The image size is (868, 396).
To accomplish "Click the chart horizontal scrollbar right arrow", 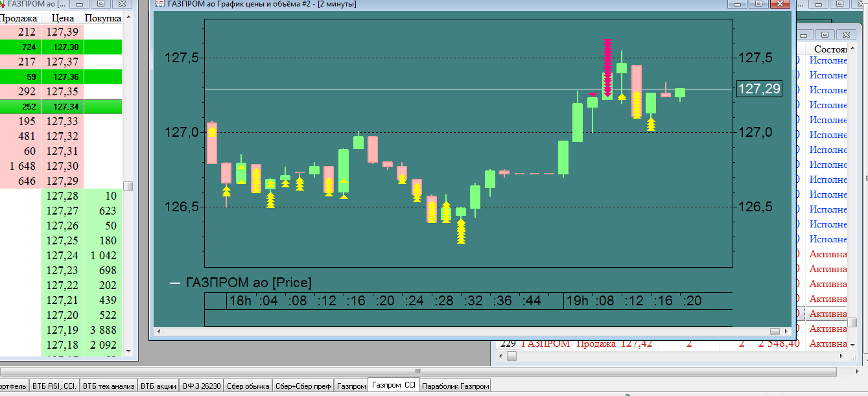I will 787,332.
